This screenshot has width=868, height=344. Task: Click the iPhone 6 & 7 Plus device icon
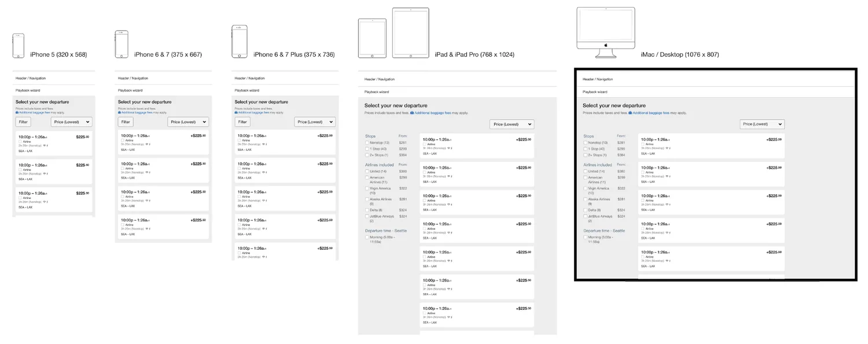pos(240,42)
